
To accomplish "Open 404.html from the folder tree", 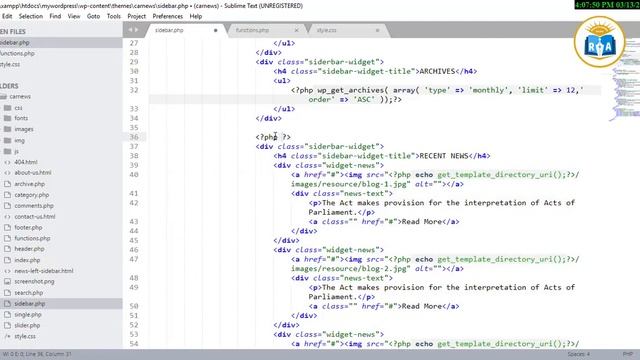I will click(x=26, y=162).
